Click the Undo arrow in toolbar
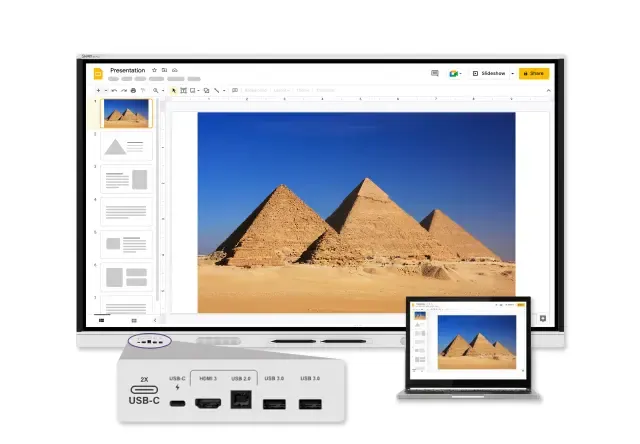 click(x=114, y=90)
